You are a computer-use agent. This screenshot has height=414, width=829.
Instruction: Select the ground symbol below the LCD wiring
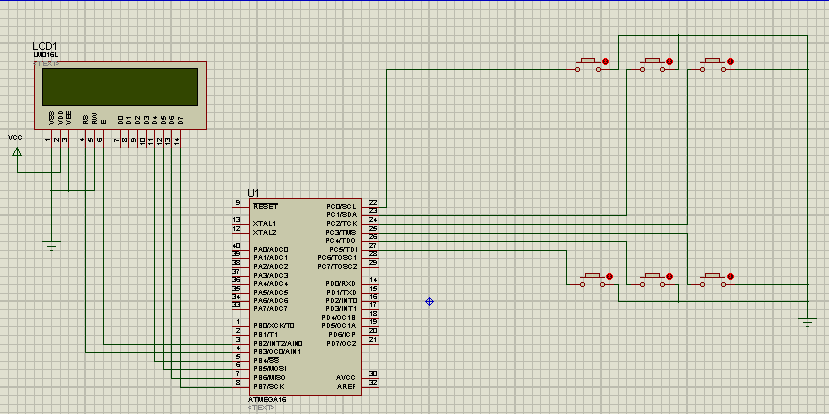pyautogui.click(x=51, y=245)
